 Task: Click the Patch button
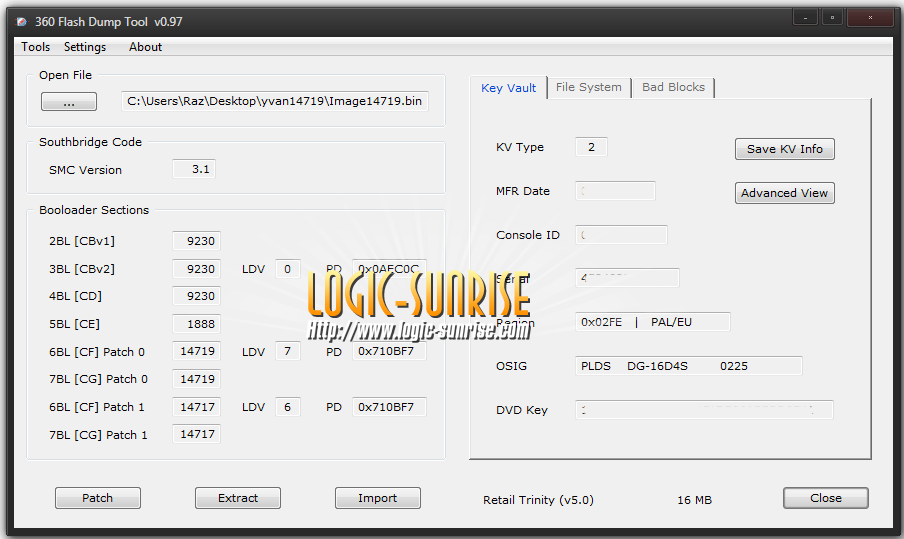(97, 498)
